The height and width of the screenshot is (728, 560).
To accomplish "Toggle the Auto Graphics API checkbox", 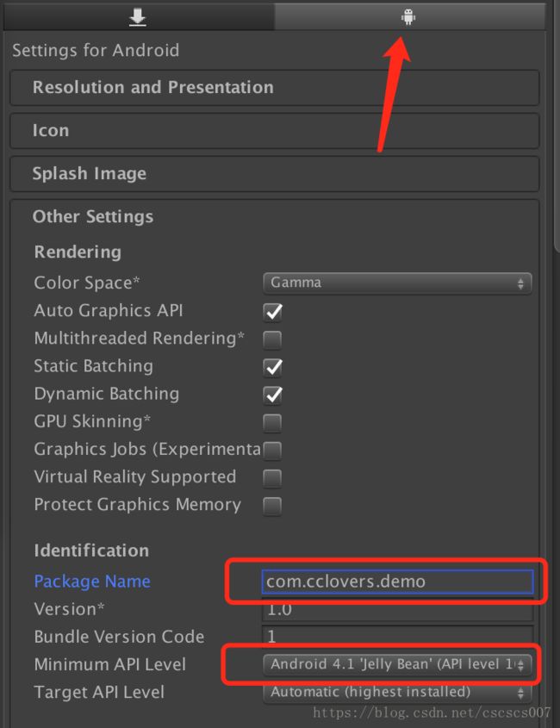I will (272, 312).
